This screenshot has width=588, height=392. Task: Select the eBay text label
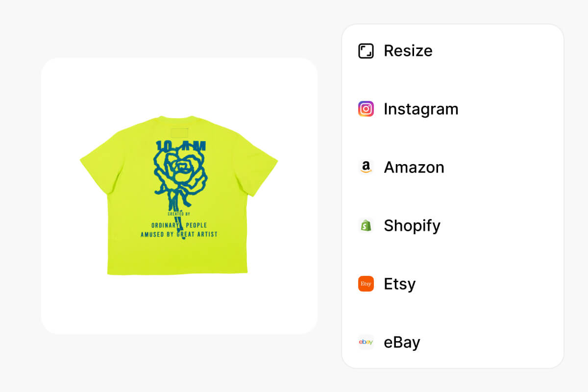402,342
